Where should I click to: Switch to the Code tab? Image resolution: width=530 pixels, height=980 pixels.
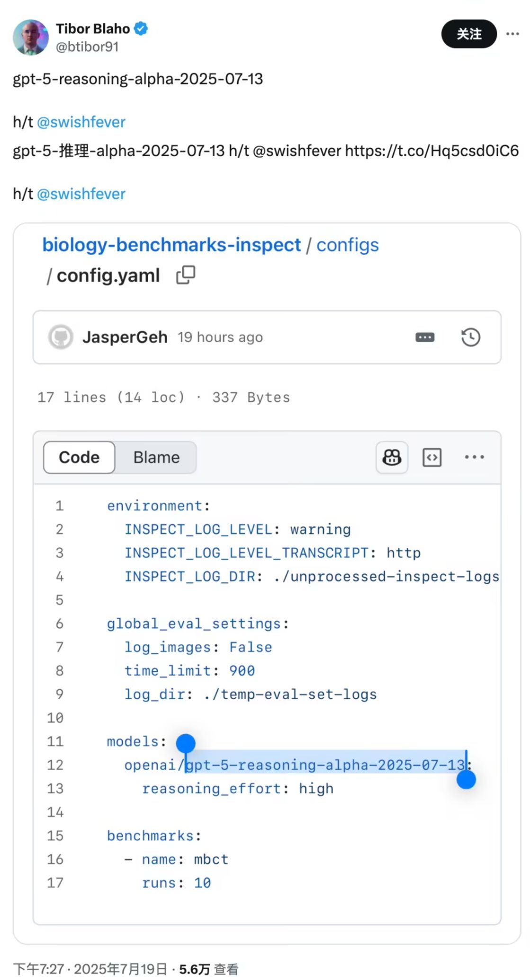pos(79,457)
